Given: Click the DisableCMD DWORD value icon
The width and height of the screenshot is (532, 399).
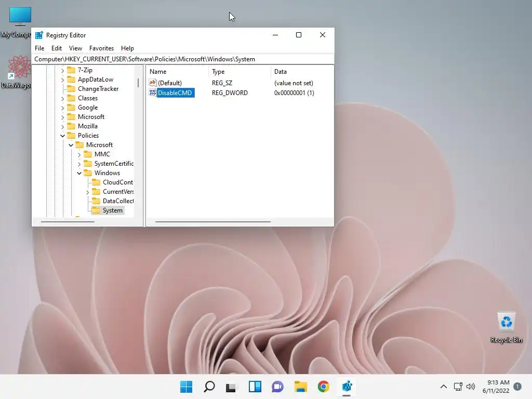Looking at the screenshot, I should coord(153,92).
